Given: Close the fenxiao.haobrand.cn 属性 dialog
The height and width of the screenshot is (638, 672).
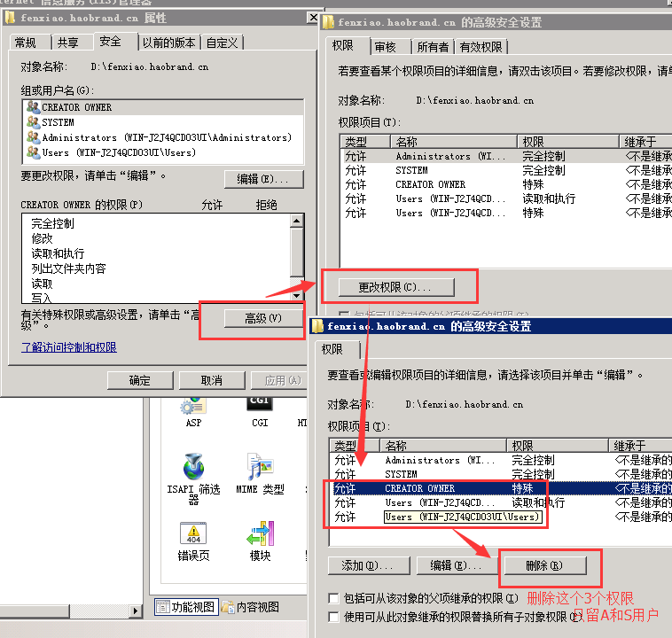Looking at the screenshot, I should pos(313,18).
